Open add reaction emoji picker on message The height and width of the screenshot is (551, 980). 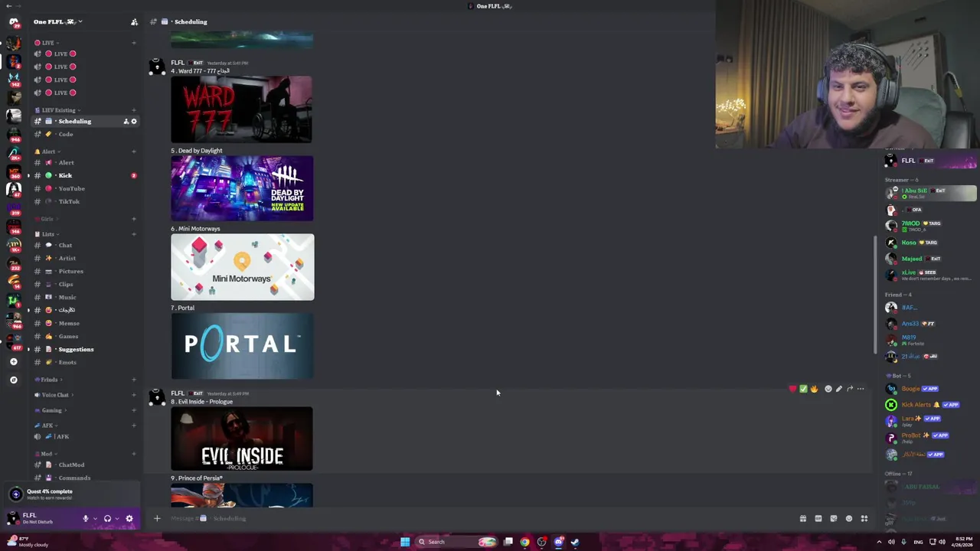tap(828, 389)
